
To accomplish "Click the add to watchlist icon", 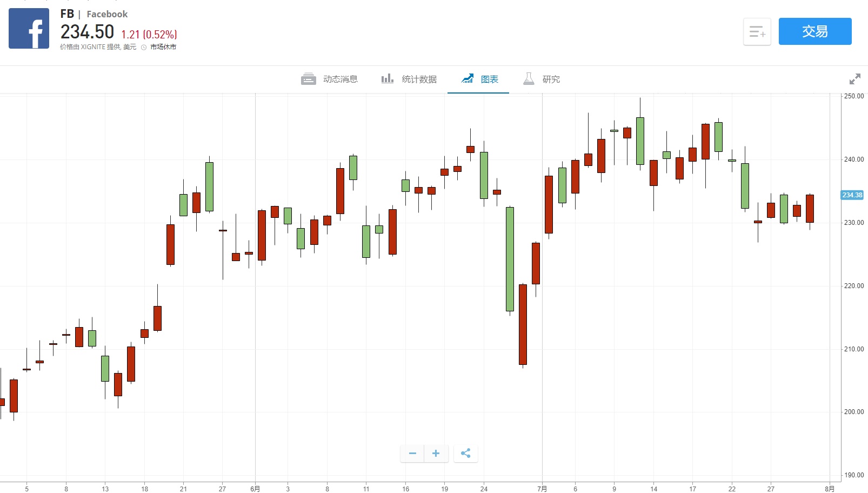I will click(x=757, y=32).
